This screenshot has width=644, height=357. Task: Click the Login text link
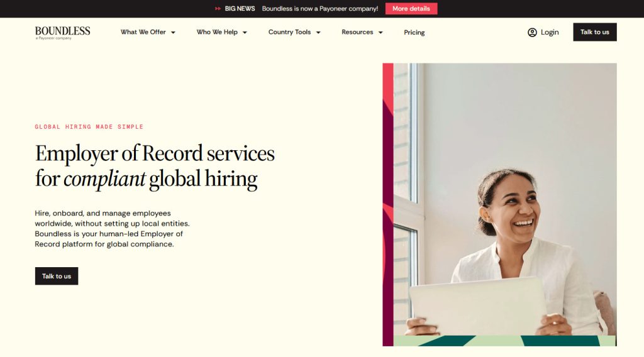click(550, 32)
